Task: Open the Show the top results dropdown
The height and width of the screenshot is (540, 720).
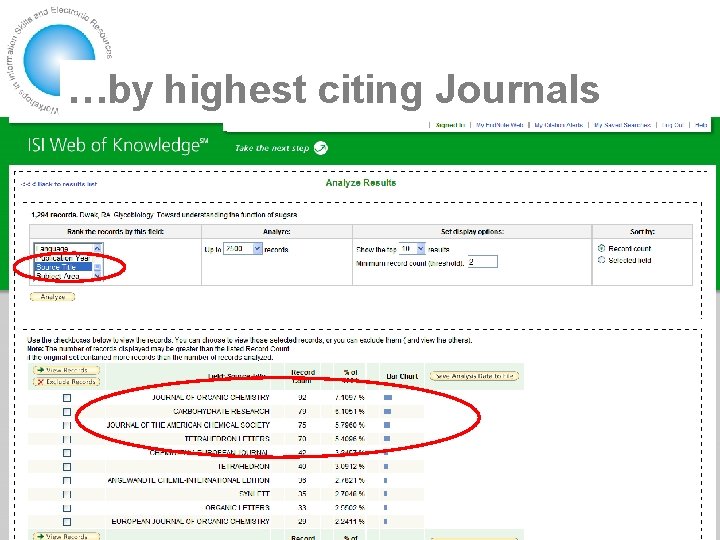Action: coord(412,249)
